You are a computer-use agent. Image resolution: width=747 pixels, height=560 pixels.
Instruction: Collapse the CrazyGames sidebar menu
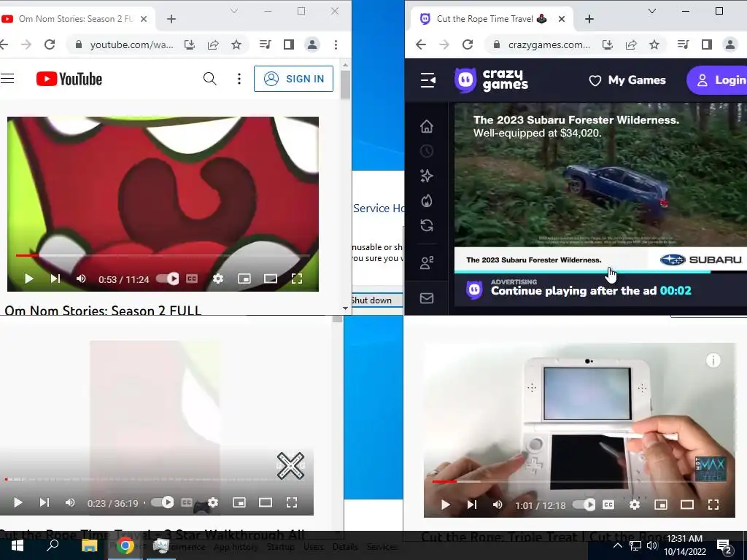(427, 80)
